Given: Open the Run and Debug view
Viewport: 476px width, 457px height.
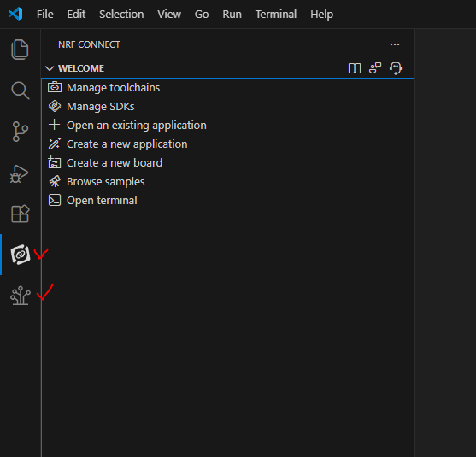Looking at the screenshot, I should 20,174.
